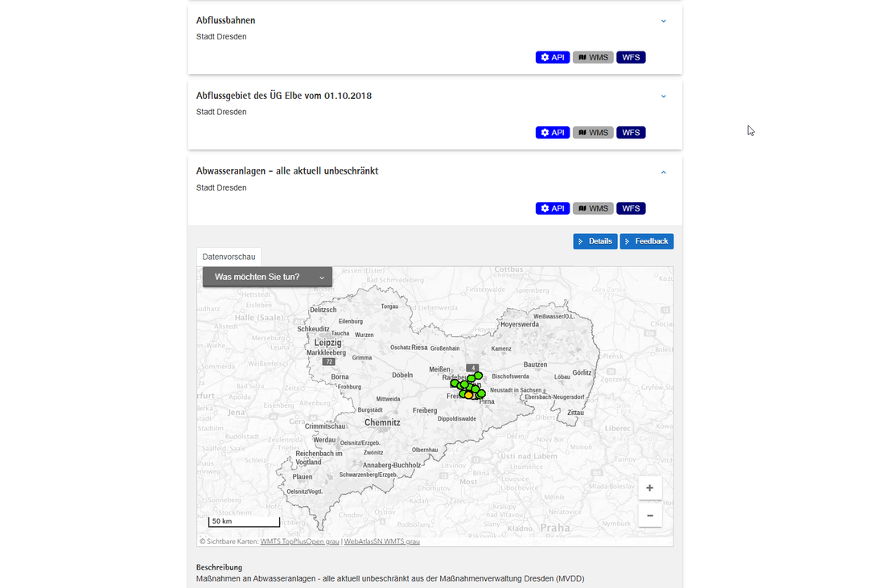This screenshot has width=881, height=588.
Task: Click the minus zoom-out map control
Action: click(649, 516)
